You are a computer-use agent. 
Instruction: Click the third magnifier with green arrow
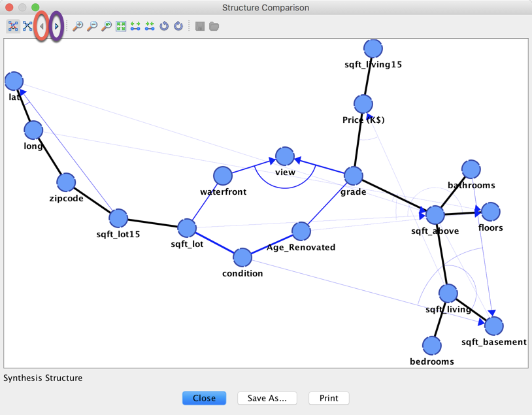tap(107, 26)
